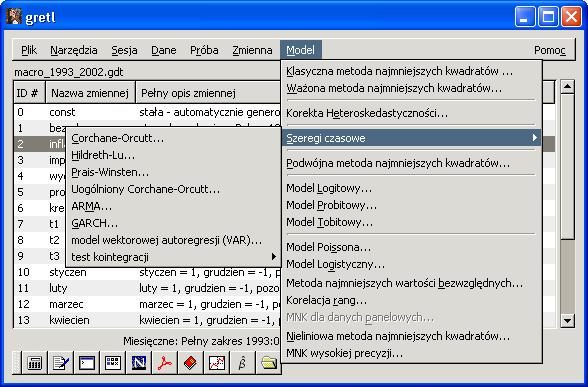
Task: Close the open Model menu
Action: [301, 50]
